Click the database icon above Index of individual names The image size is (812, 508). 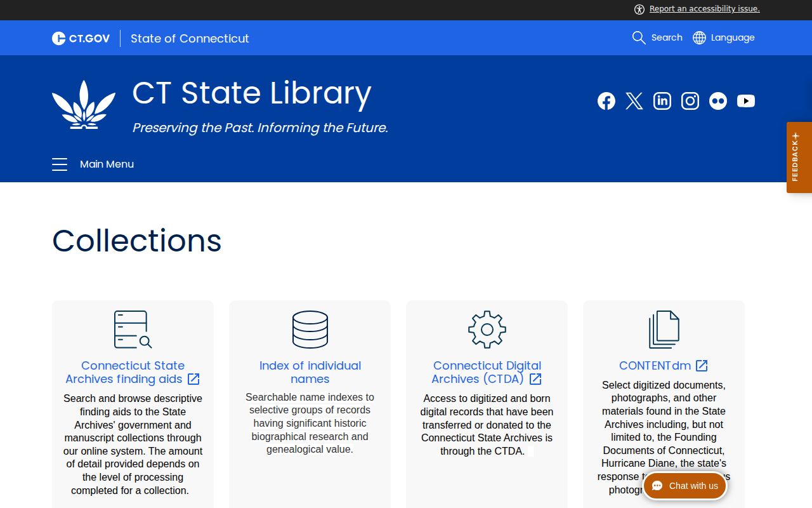pyautogui.click(x=310, y=330)
